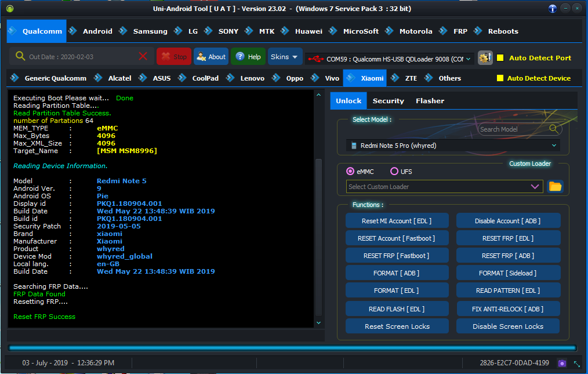Expand the Select Custom Loader combo box
Viewport: 588px width, 374px height.
(x=445, y=187)
